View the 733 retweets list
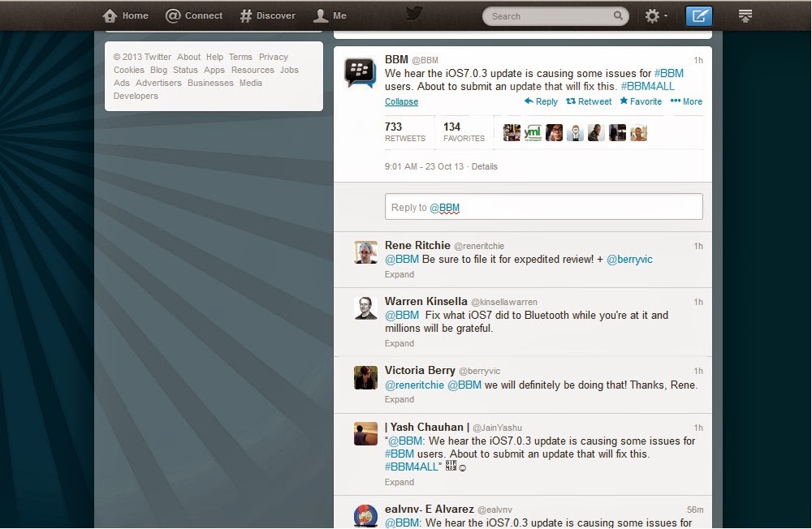The image size is (812, 529). (x=405, y=132)
